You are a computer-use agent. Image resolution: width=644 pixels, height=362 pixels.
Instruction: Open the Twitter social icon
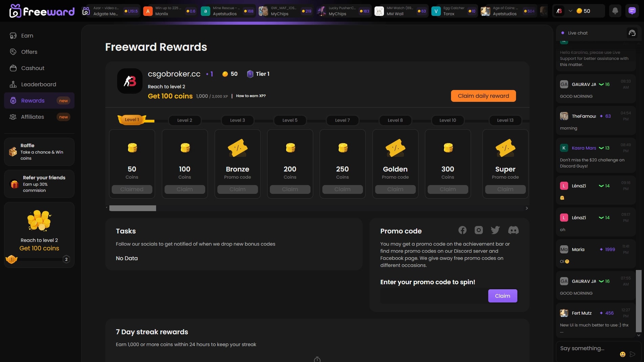(495, 230)
